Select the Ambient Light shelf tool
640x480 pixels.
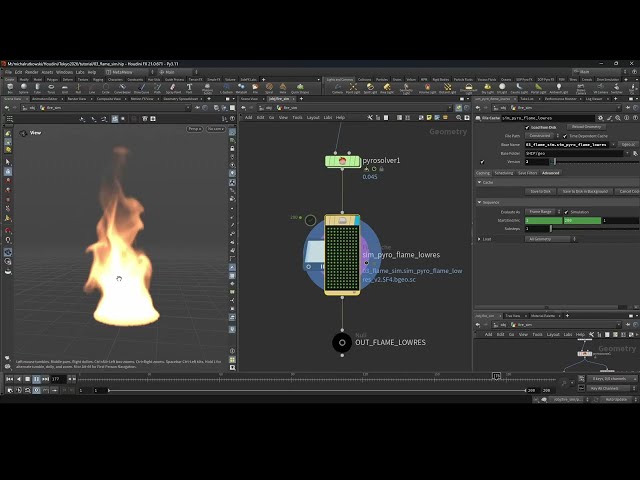[558, 88]
